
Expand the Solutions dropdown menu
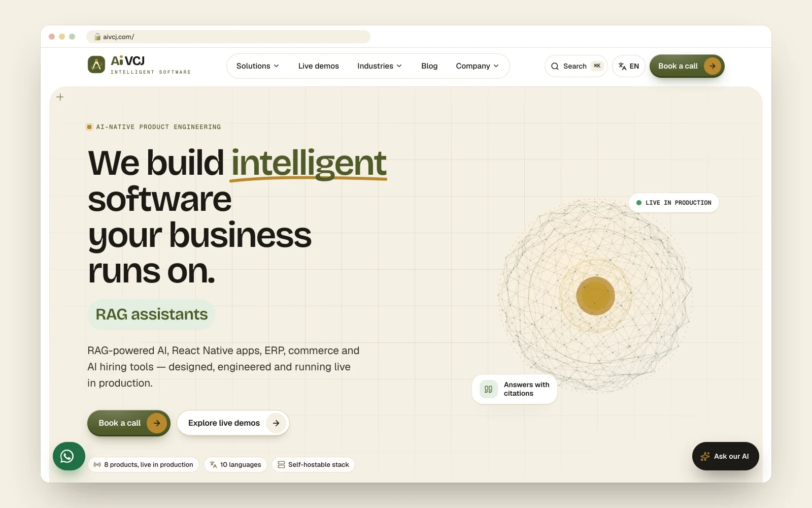(258, 66)
